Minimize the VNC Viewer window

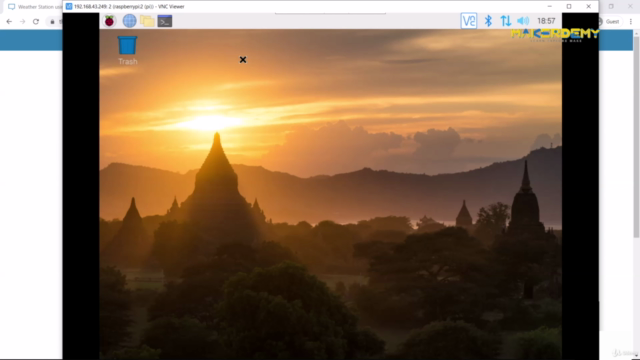[x=549, y=7]
